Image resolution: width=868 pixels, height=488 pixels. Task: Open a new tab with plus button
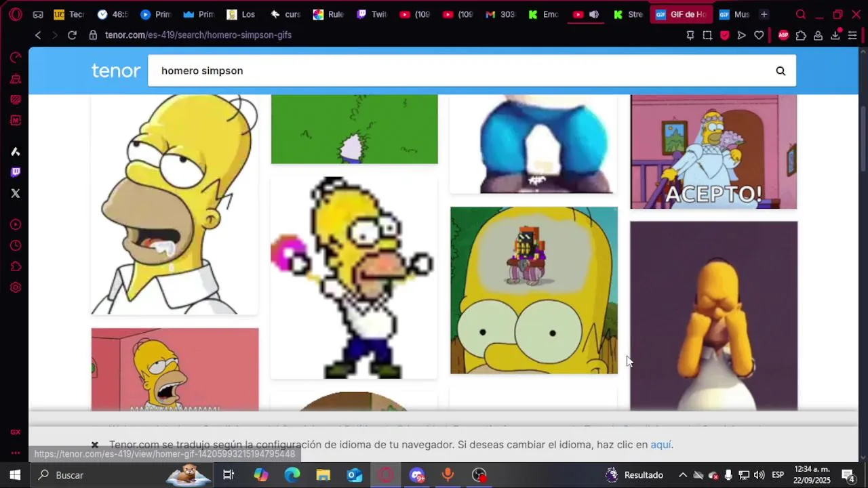pos(764,14)
